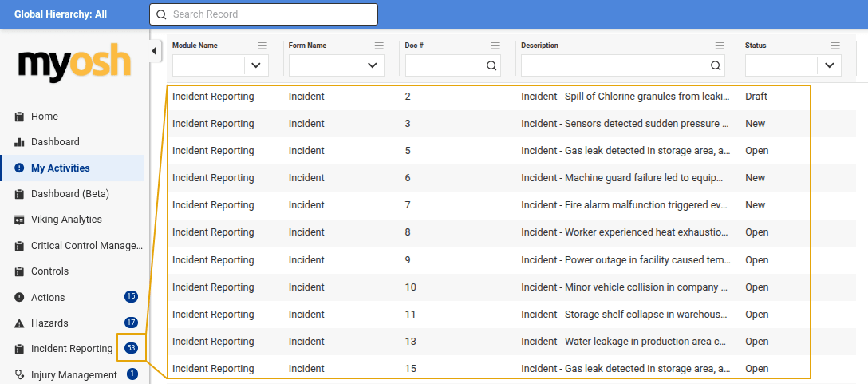Viewport: 868px width, 384px height.
Task: Click the Home sidebar icon
Action: click(19, 117)
